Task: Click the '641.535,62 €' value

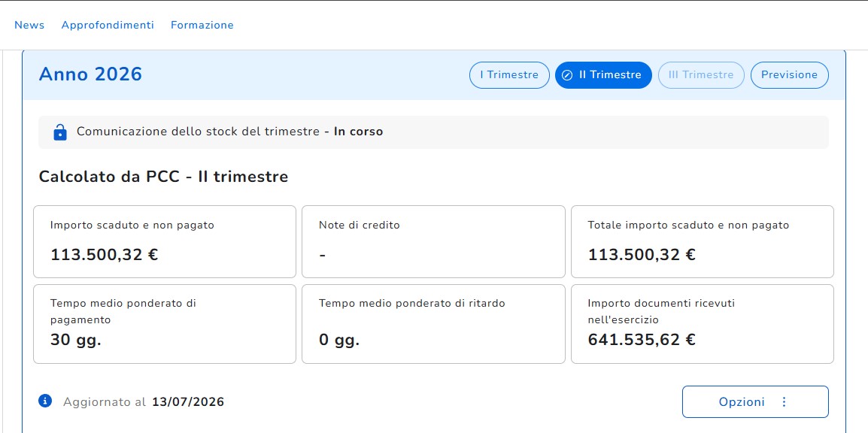Action: tap(642, 340)
